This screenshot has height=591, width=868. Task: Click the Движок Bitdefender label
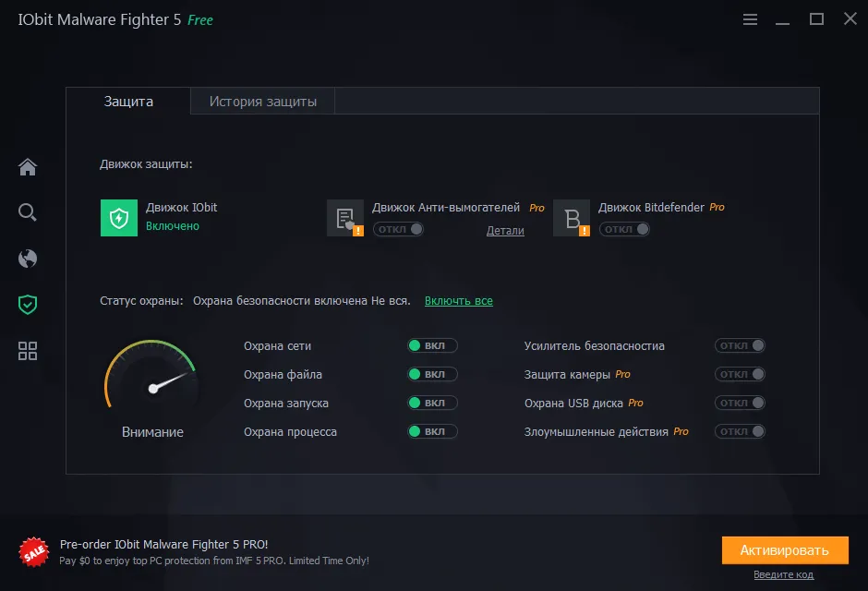point(652,208)
